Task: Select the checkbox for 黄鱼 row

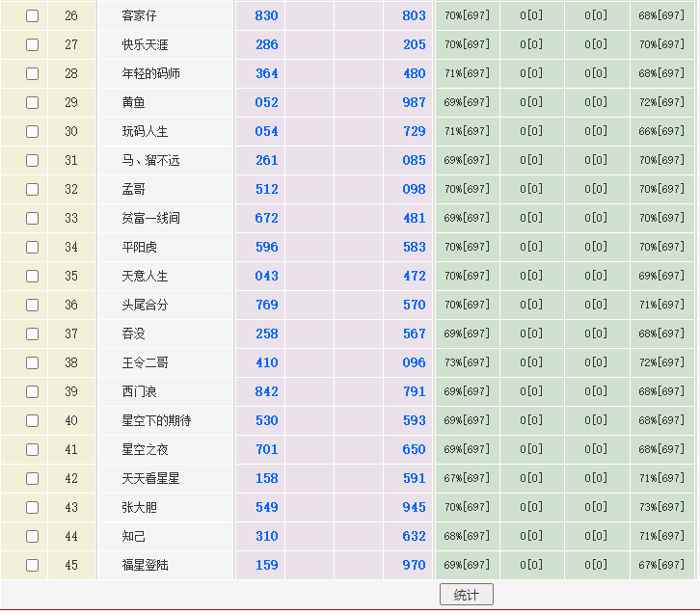Action: point(32,102)
